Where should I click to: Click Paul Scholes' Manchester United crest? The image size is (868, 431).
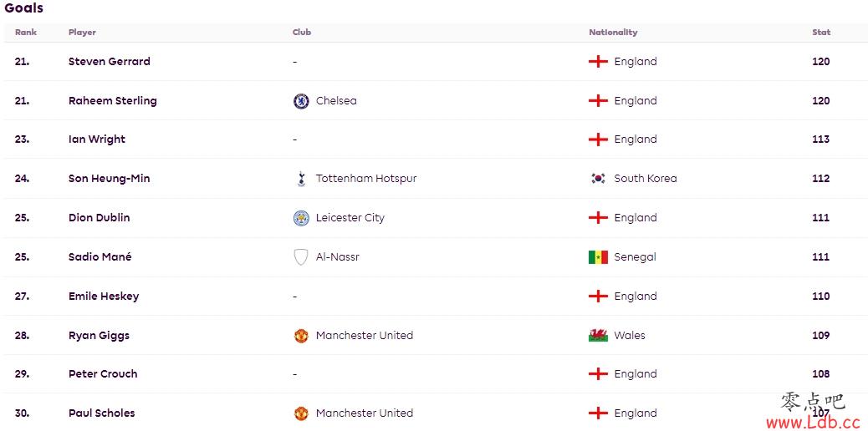click(300, 413)
